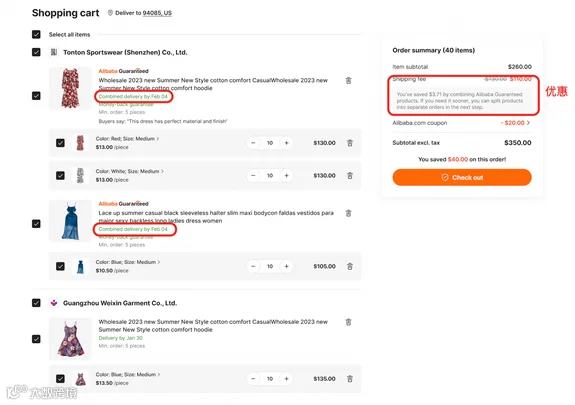Expand Color: Red; Size: Medium options
The height and width of the screenshot is (405, 575).
(127, 139)
